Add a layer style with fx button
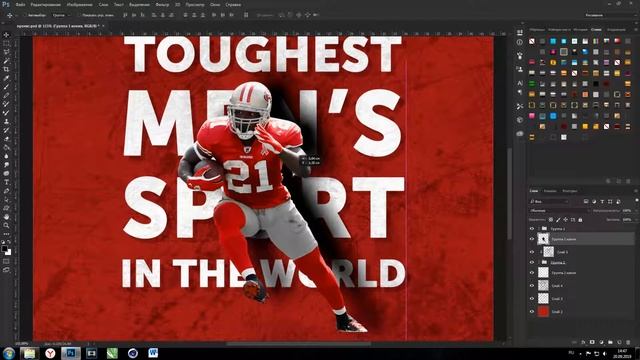640x360 pixels. (x=583, y=342)
